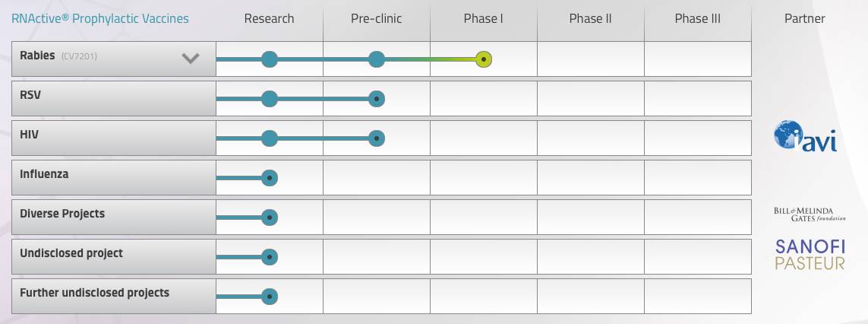Click the Diverse Projects Research marker
This screenshot has width=868, height=324.
[270, 218]
